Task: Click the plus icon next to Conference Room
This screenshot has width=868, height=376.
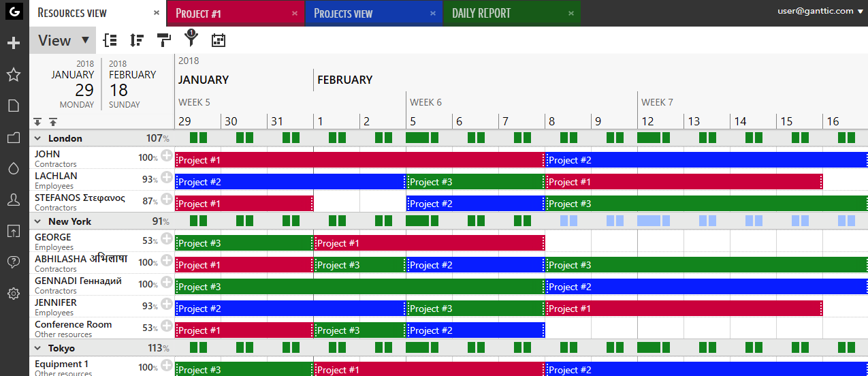Action: (166, 326)
